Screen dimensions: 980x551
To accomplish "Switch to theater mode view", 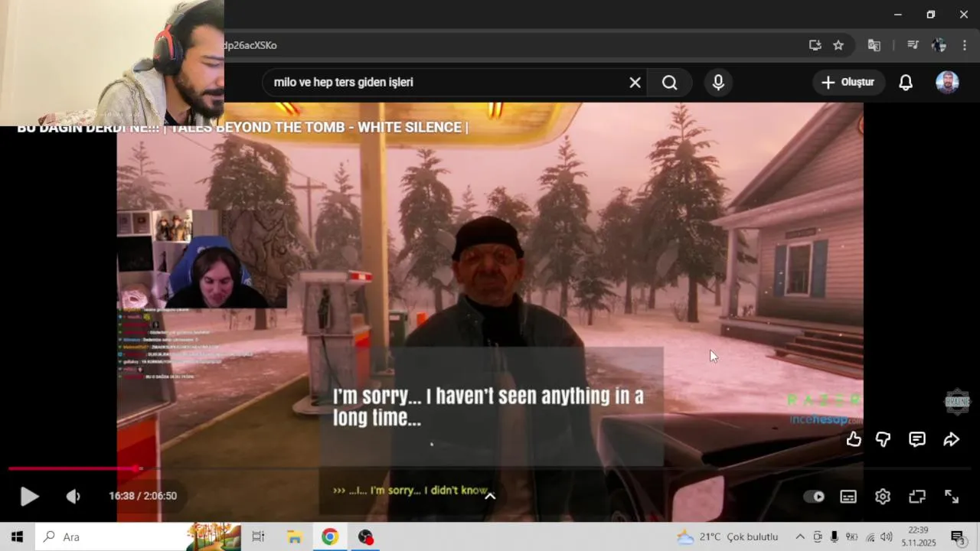I will pos(917,496).
